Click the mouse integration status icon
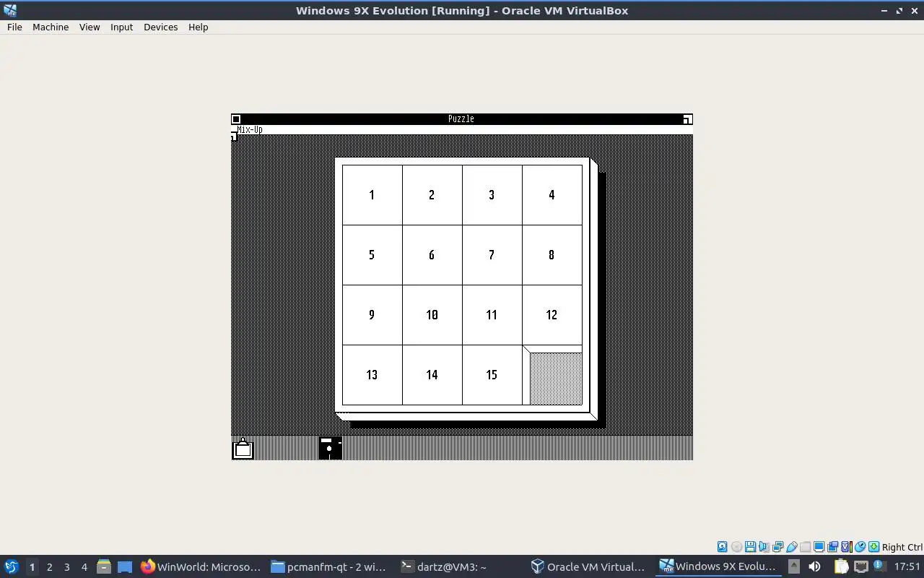Screen dimensions: 924x578 click(860, 547)
